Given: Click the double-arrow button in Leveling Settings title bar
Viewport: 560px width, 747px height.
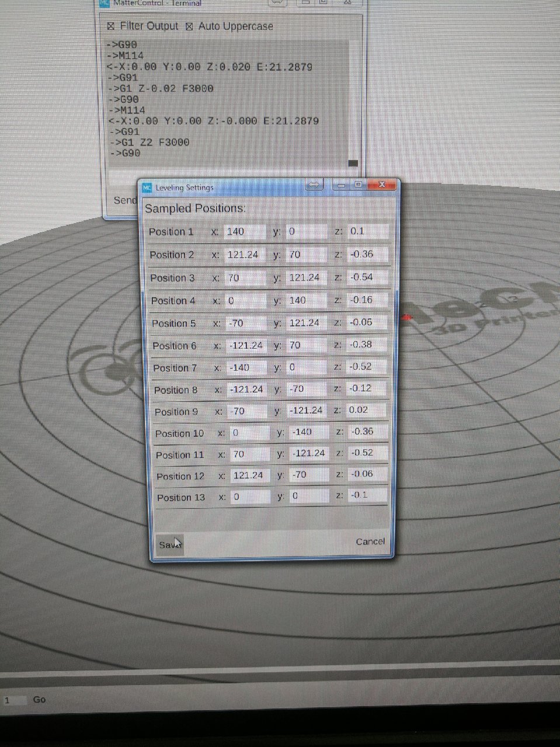Looking at the screenshot, I should (314, 185).
